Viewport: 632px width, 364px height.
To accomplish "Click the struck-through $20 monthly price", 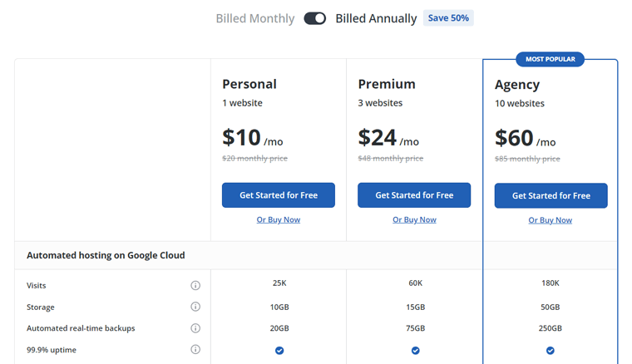I will click(254, 158).
